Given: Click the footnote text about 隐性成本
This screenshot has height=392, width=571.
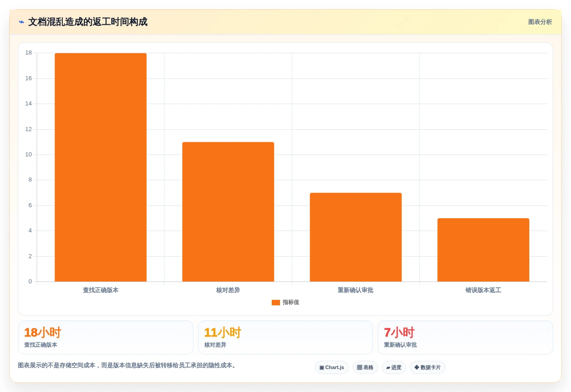Looking at the screenshot, I should 127,365.
